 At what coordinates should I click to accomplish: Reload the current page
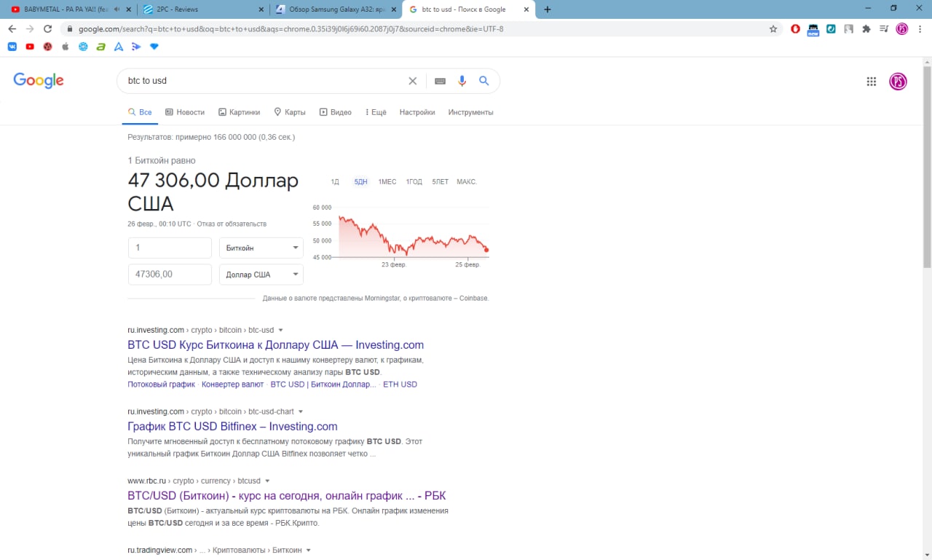click(47, 29)
